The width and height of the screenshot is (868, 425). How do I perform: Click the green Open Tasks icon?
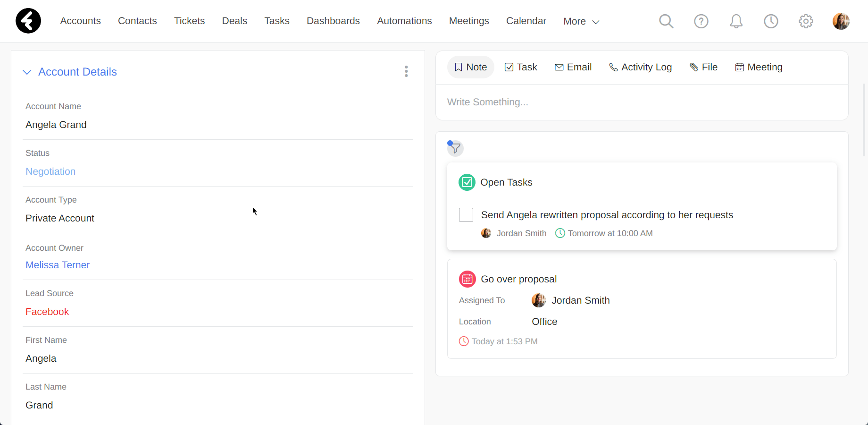click(x=467, y=182)
